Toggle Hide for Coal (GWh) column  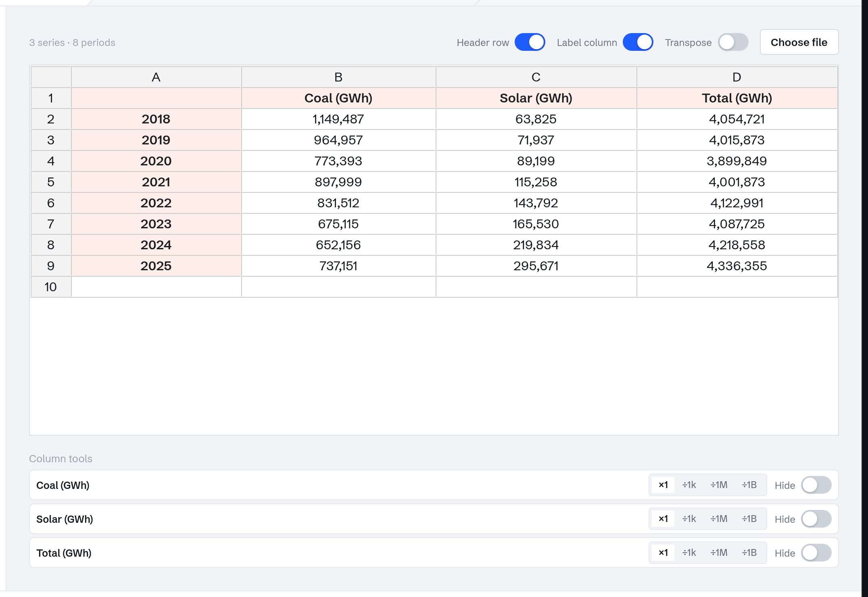click(816, 485)
